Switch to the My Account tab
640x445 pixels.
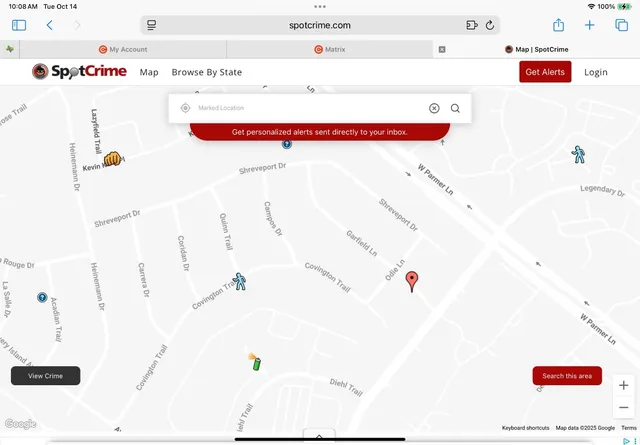click(x=123, y=48)
